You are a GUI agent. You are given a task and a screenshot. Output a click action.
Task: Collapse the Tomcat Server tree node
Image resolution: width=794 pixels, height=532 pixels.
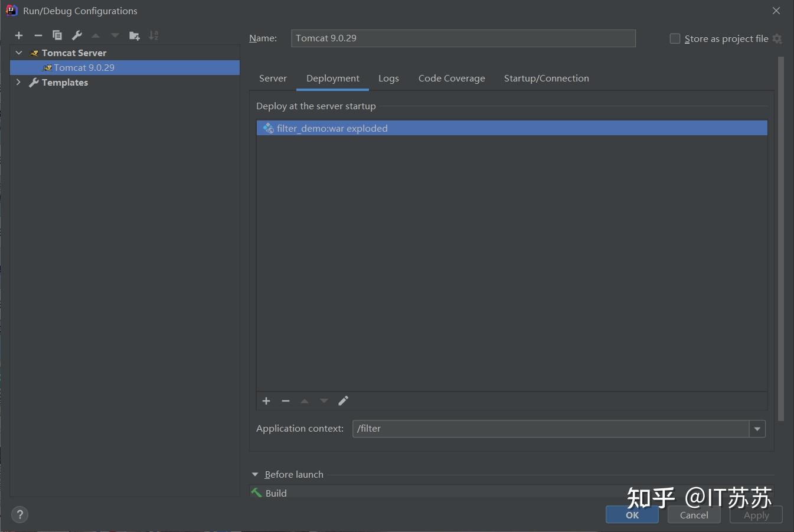(19, 53)
